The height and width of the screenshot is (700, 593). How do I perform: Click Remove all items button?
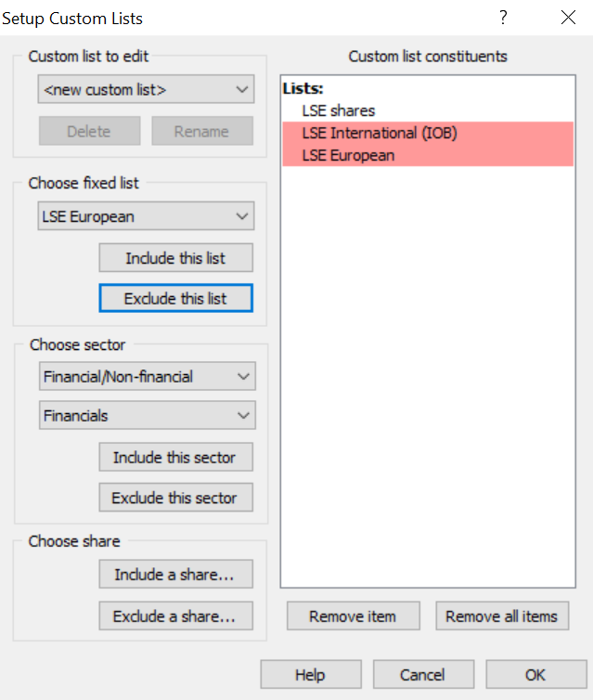(502, 616)
